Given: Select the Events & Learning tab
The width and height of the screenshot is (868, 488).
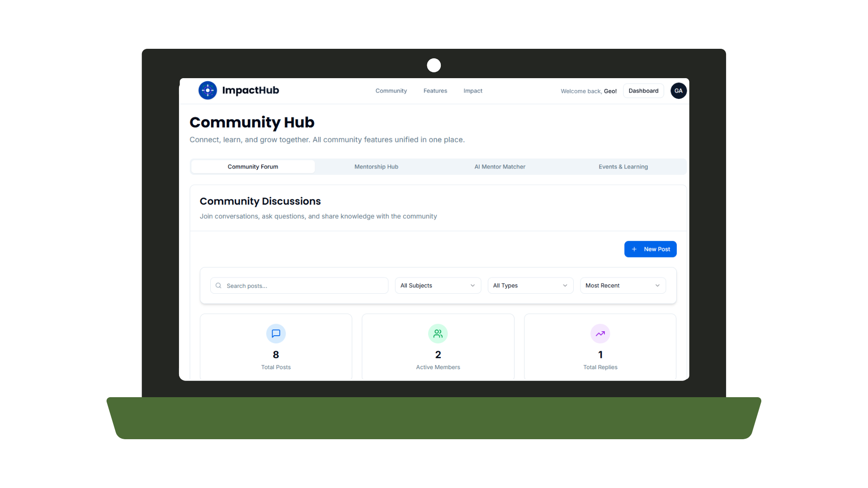Looking at the screenshot, I should coord(623,167).
